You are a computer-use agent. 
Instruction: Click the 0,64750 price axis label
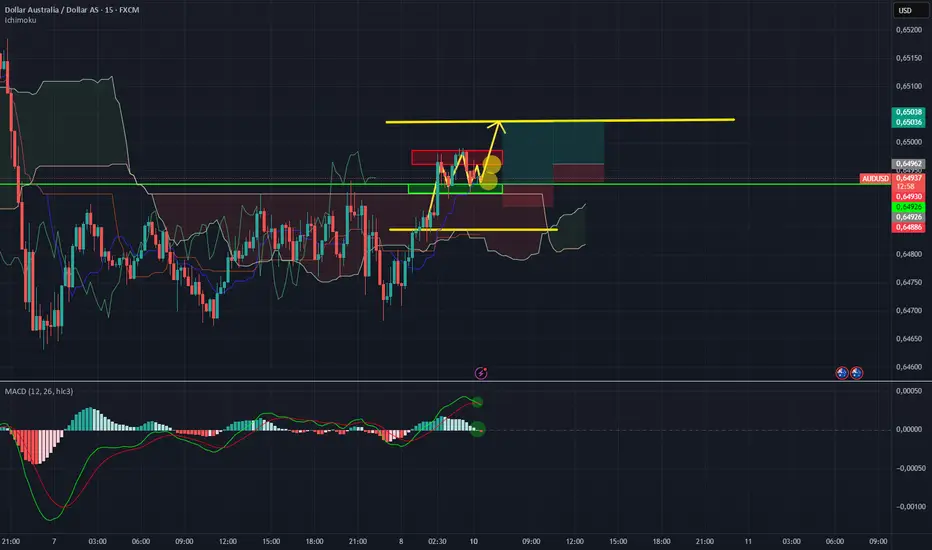coord(909,282)
